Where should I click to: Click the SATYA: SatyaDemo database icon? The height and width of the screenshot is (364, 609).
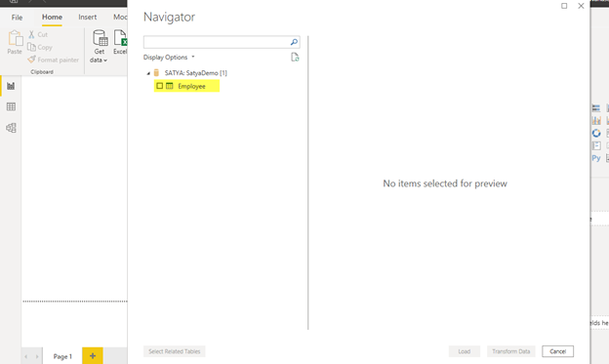pyautogui.click(x=156, y=72)
